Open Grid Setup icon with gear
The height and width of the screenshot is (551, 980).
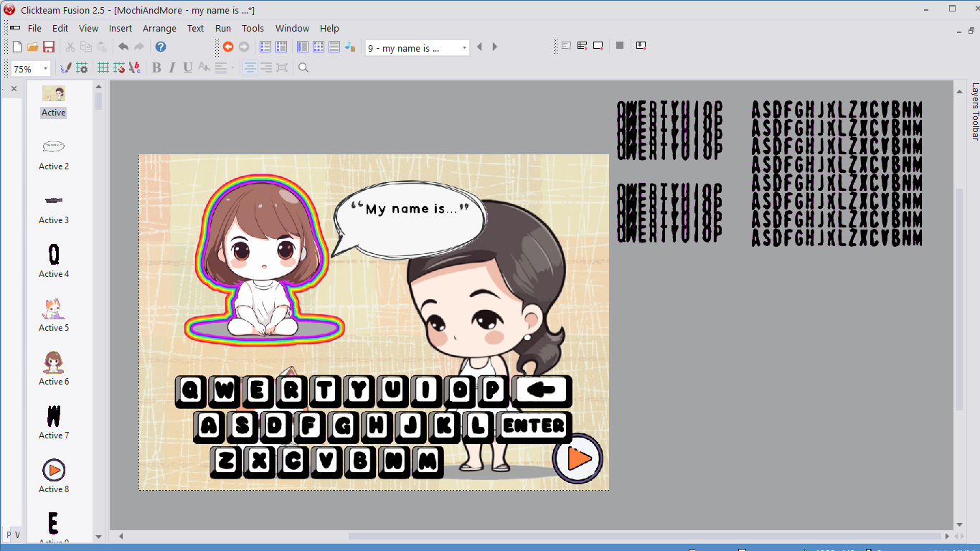[x=83, y=67]
